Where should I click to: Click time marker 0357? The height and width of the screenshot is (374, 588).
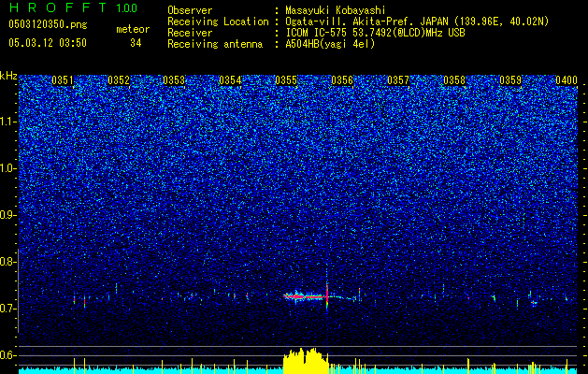point(398,80)
